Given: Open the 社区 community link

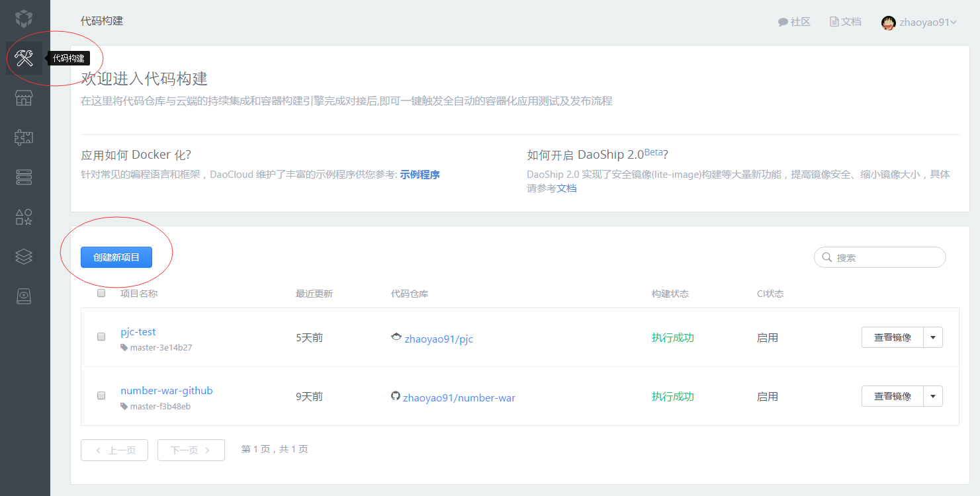Looking at the screenshot, I should tap(795, 22).
